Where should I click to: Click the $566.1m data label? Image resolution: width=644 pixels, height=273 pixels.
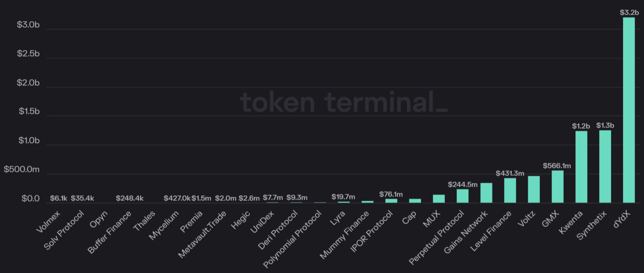557,166
